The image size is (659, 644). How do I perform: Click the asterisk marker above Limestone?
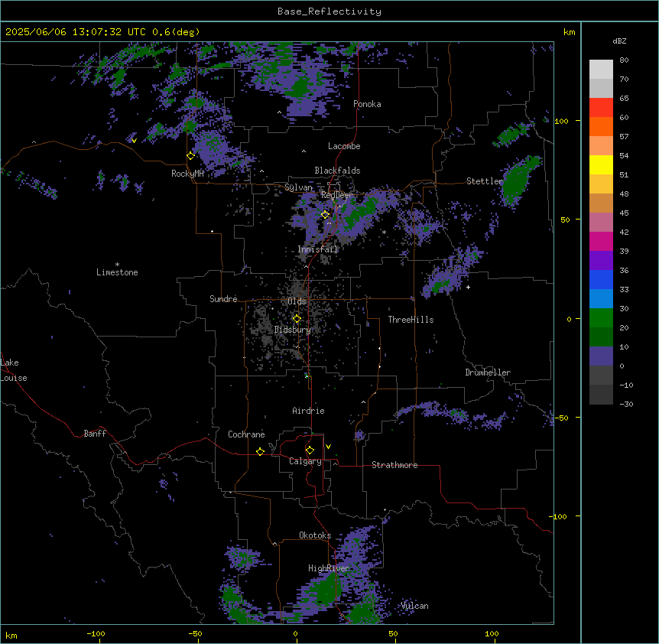117,265
